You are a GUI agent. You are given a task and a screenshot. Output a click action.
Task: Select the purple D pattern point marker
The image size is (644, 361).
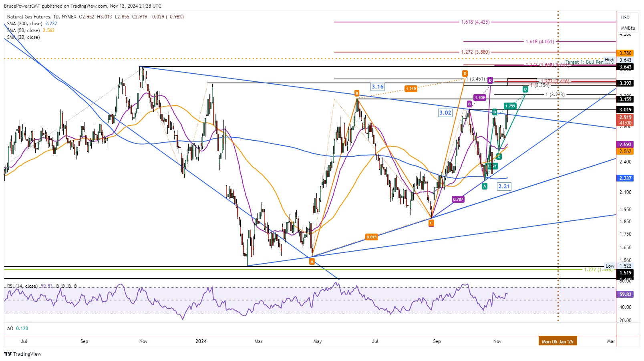(x=490, y=81)
